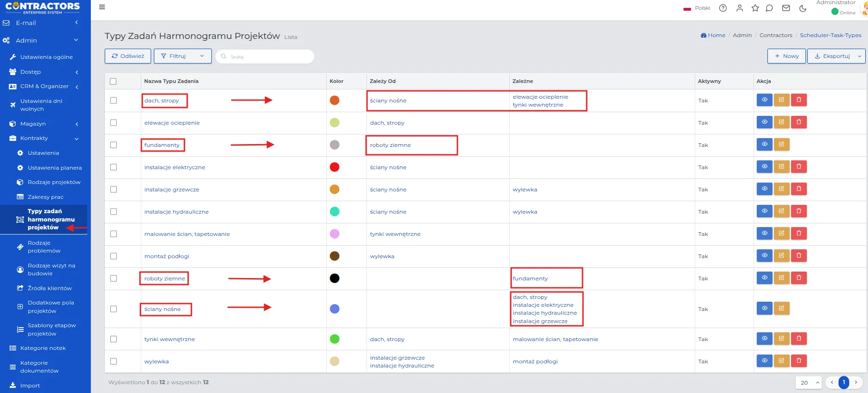Screen dimensions: 868x393
Task: Click edit icon for dach, stropy row
Action: (x=781, y=100)
